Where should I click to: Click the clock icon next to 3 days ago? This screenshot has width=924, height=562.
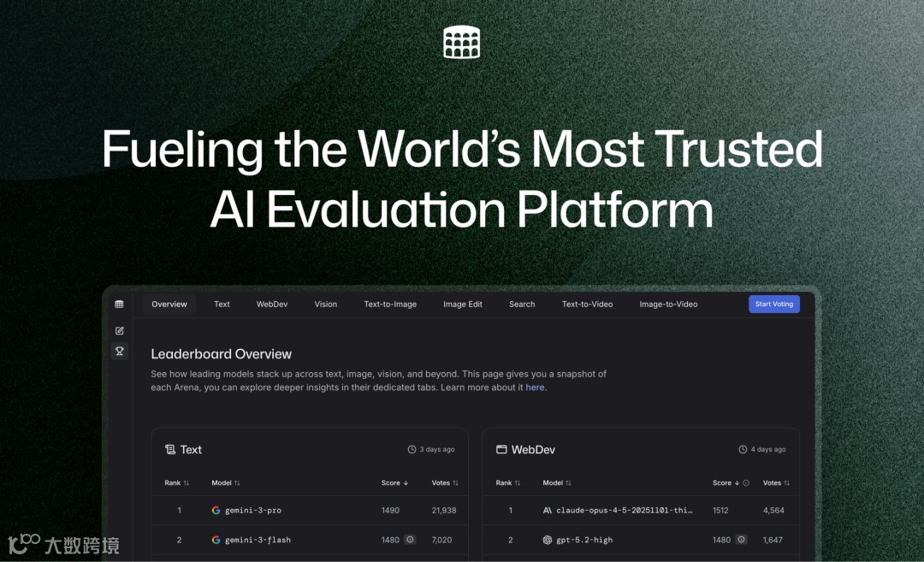pos(412,449)
